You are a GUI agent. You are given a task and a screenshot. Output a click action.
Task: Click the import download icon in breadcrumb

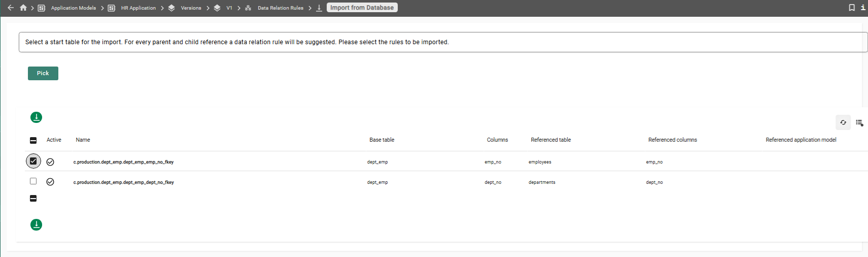tap(319, 8)
